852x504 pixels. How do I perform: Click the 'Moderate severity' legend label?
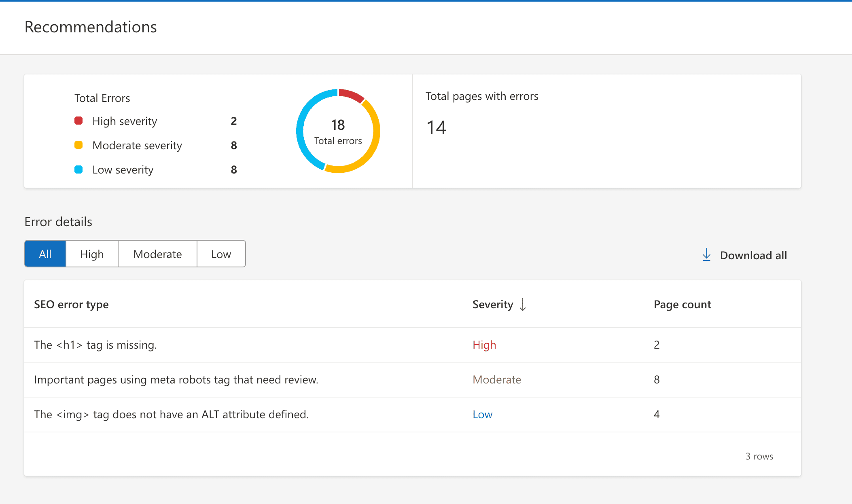pyautogui.click(x=137, y=146)
